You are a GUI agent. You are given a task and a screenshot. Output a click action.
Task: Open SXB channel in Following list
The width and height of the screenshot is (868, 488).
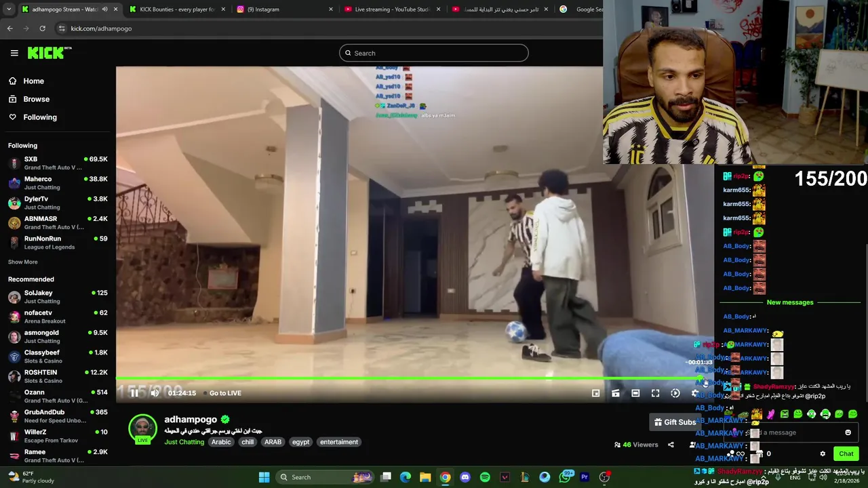[x=58, y=163]
